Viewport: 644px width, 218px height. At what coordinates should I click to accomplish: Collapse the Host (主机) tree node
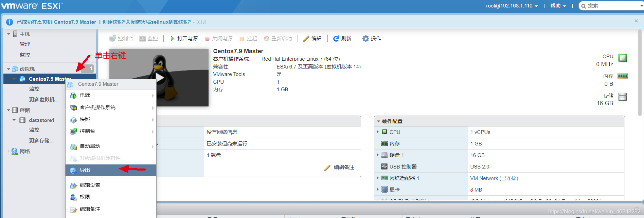pyautogui.click(x=8, y=34)
